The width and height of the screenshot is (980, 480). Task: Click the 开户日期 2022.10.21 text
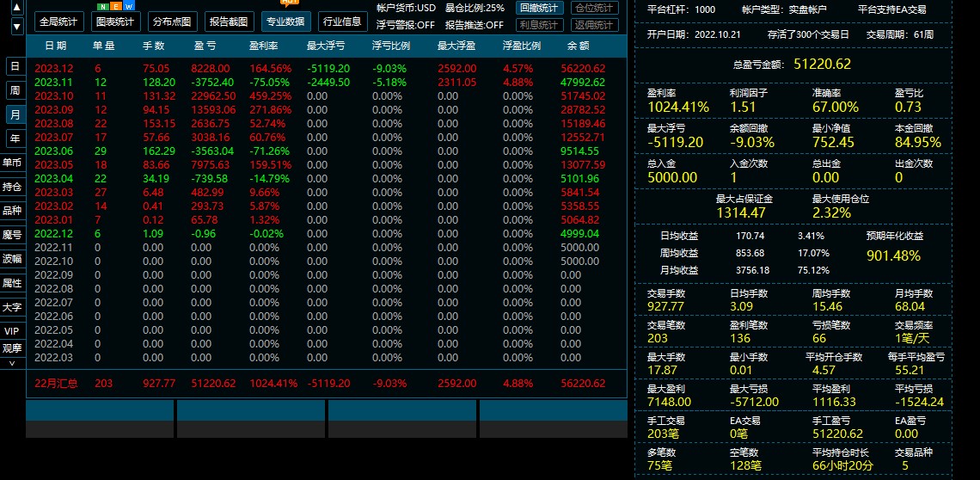tap(694, 34)
